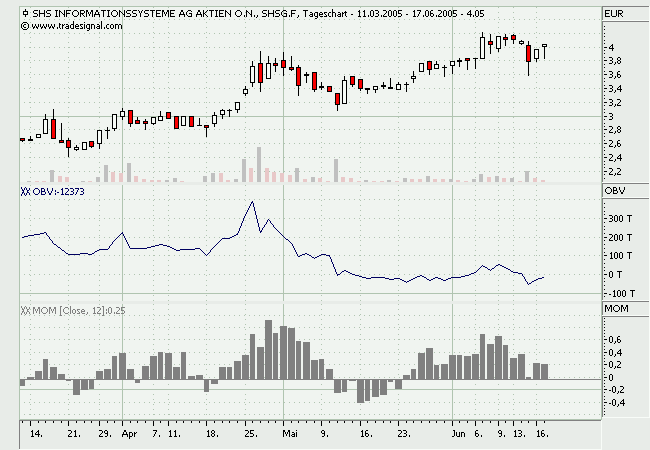The width and height of the screenshot is (650, 450).
Task: Click the 25. date label on time axis
Action: [251, 434]
